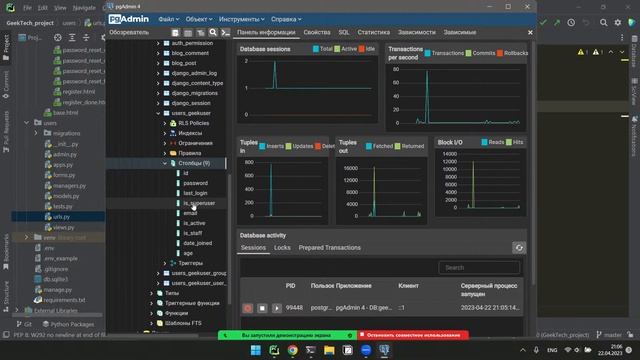The height and width of the screenshot is (360, 640).
Task: Expand the django_migrations table node
Action: tap(158, 93)
